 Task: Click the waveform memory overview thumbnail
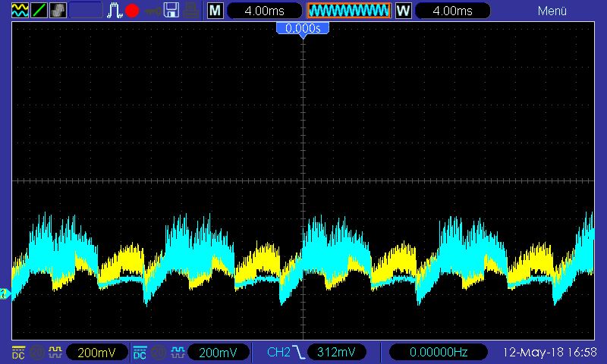click(x=349, y=11)
